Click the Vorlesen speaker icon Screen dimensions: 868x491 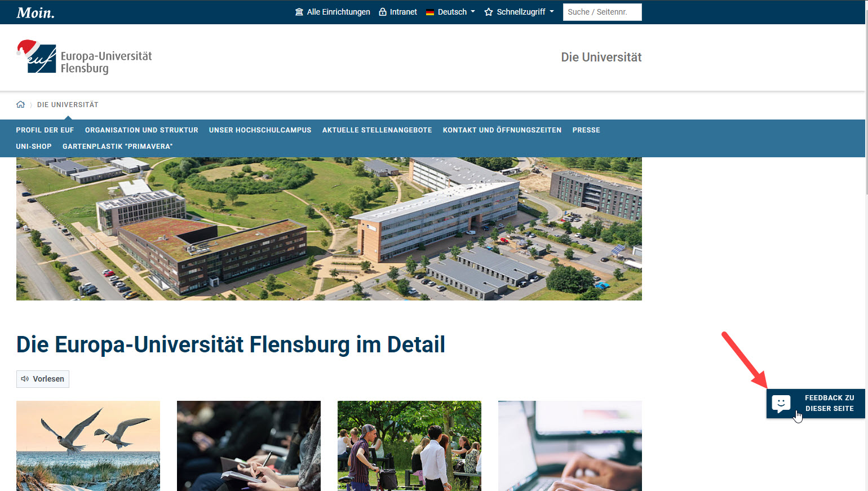tap(25, 379)
